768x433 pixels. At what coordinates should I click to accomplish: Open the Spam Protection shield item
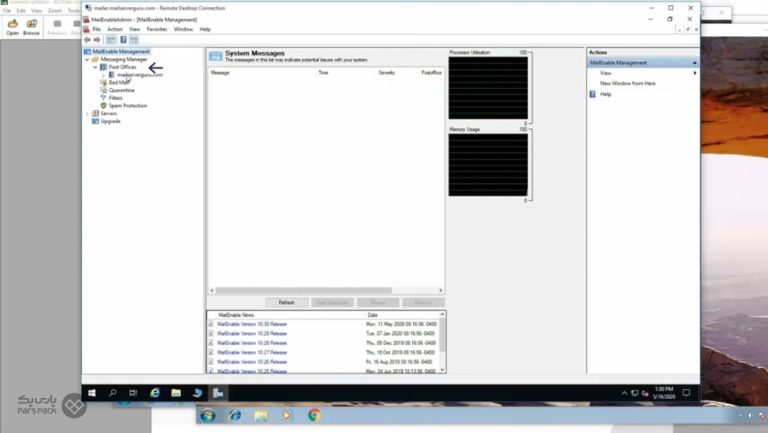pyautogui.click(x=103, y=105)
